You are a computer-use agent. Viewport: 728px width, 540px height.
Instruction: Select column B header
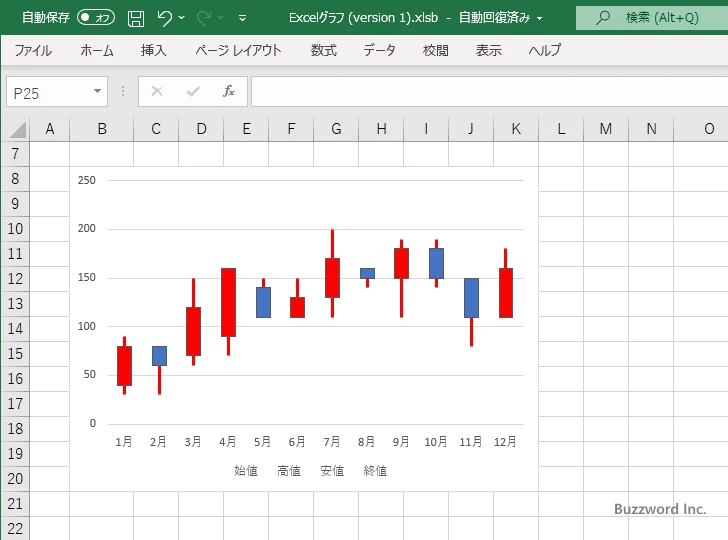(102, 129)
